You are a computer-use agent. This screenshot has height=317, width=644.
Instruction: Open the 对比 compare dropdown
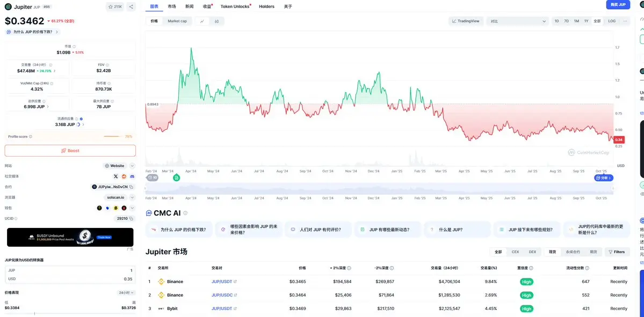(518, 21)
